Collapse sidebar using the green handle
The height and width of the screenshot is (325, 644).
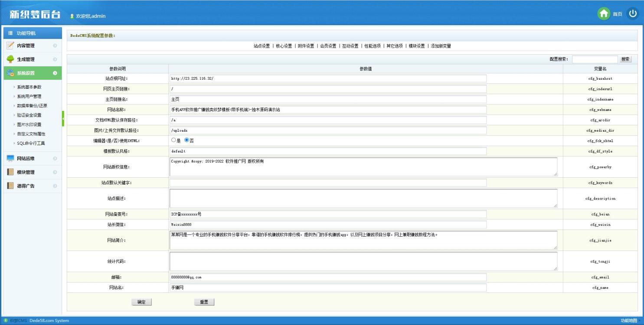pos(63,118)
